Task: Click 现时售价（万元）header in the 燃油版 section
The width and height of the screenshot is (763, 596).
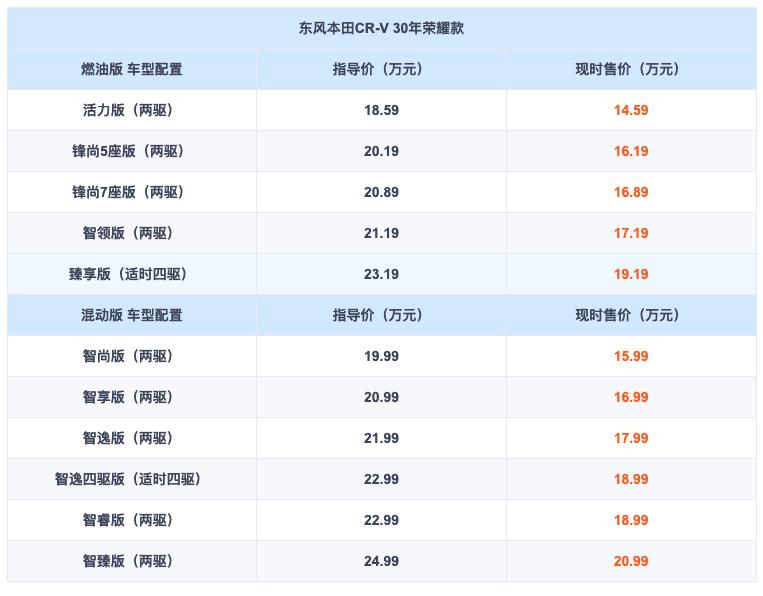Action: (631, 69)
